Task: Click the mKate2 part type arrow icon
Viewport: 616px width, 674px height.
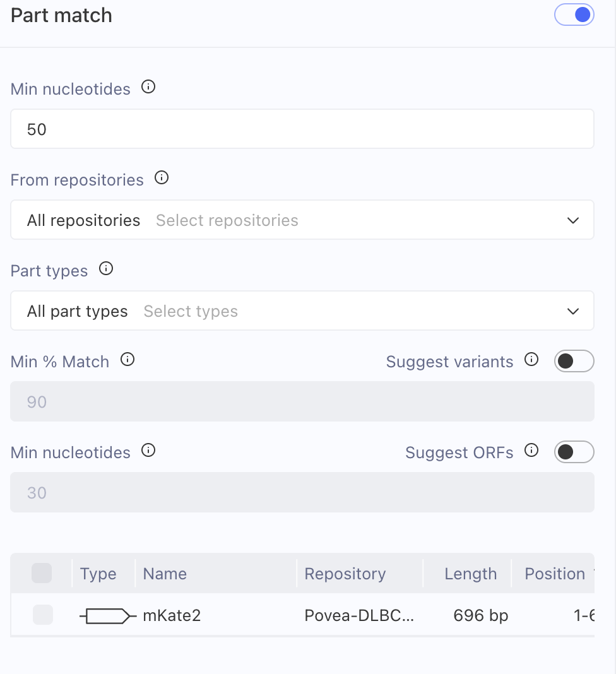Action: (x=108, y=616)
